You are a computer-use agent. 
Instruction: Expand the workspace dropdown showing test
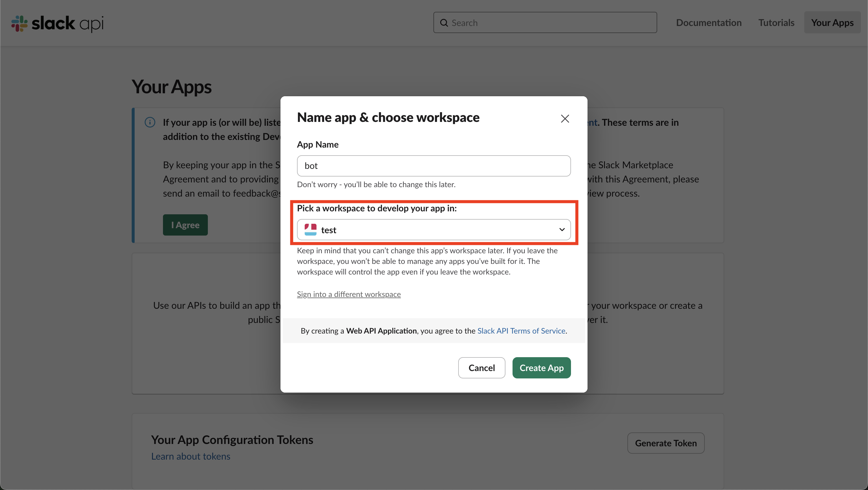[434, 229]
